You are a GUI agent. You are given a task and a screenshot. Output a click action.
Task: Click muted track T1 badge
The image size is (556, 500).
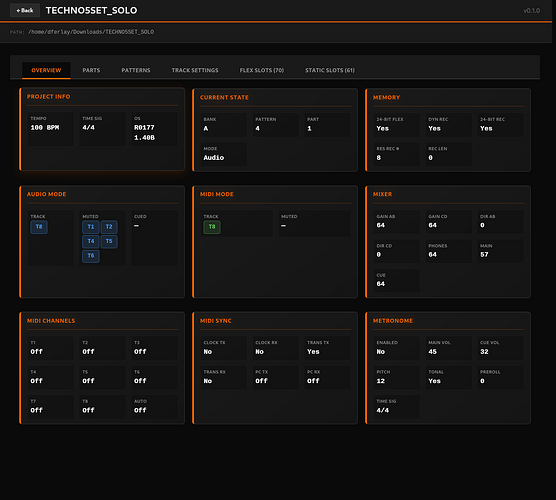(x=91, y=227)
